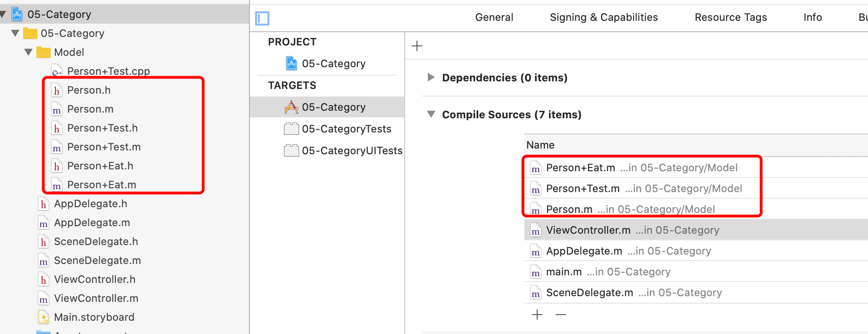Open Person+Test.cpp file

pyautogui.click(x=108, y=71)
